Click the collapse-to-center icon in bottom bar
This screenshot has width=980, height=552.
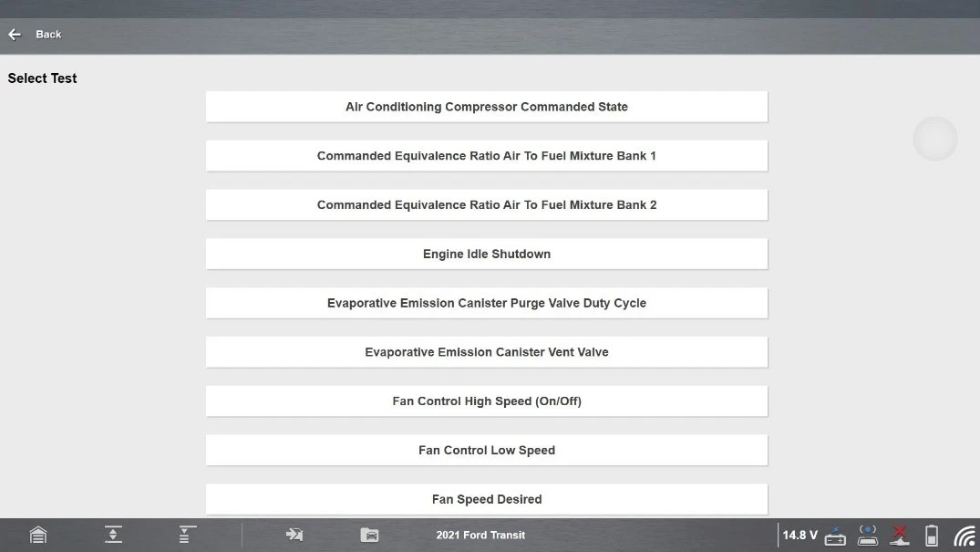113,535
